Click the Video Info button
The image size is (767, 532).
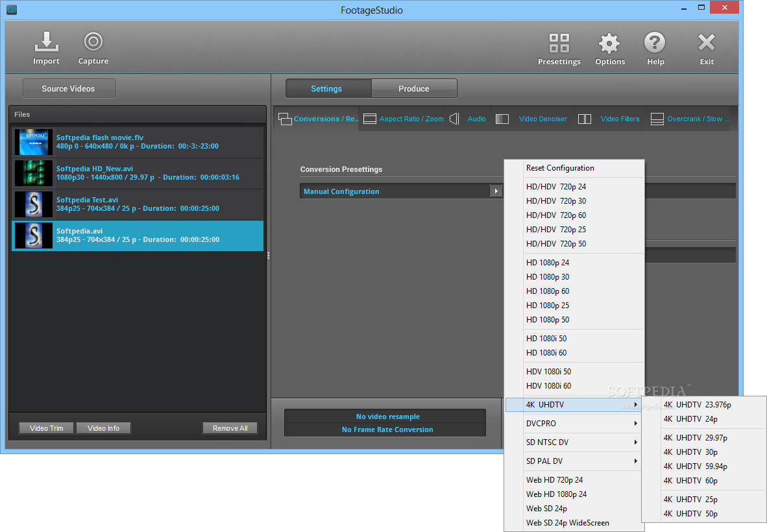103,428
